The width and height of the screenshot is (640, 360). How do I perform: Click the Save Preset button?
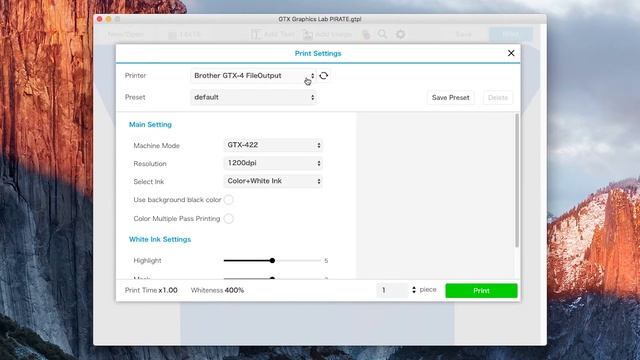(451, 98)
